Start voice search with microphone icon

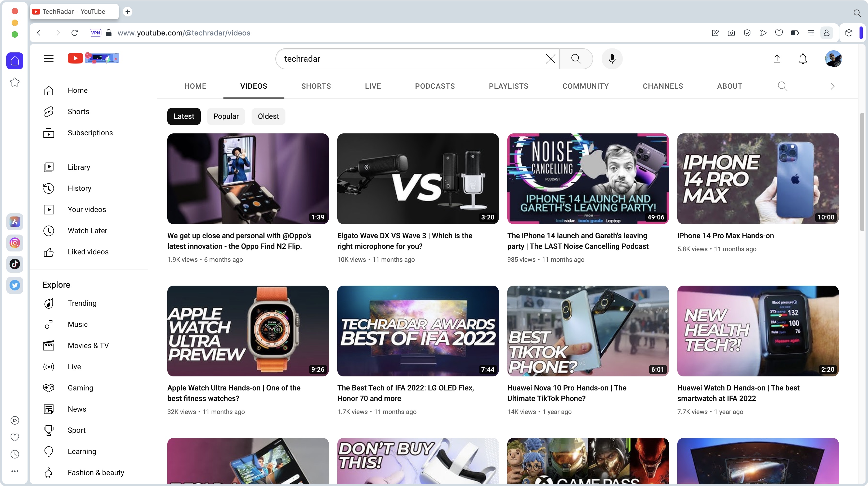pos(612,58)
